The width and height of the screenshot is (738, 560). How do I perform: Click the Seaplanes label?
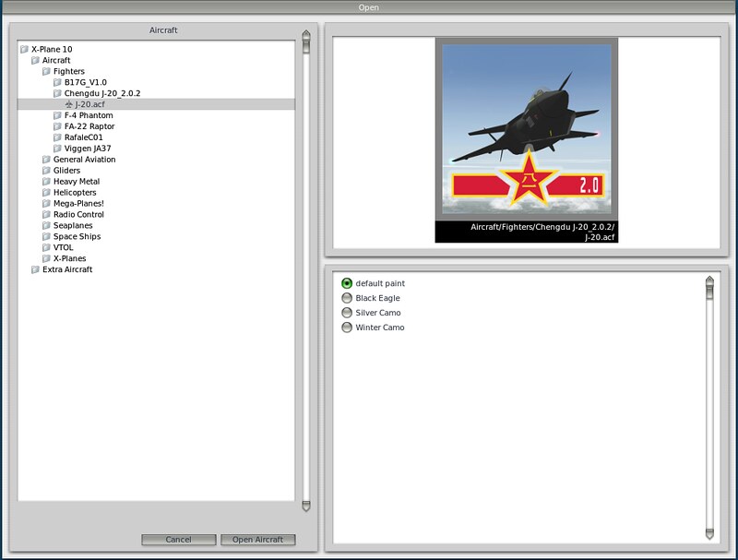click(73, 225)
